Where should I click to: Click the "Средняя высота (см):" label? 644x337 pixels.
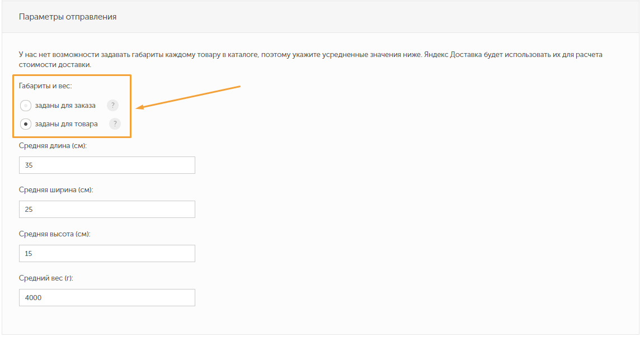(55, 234)
